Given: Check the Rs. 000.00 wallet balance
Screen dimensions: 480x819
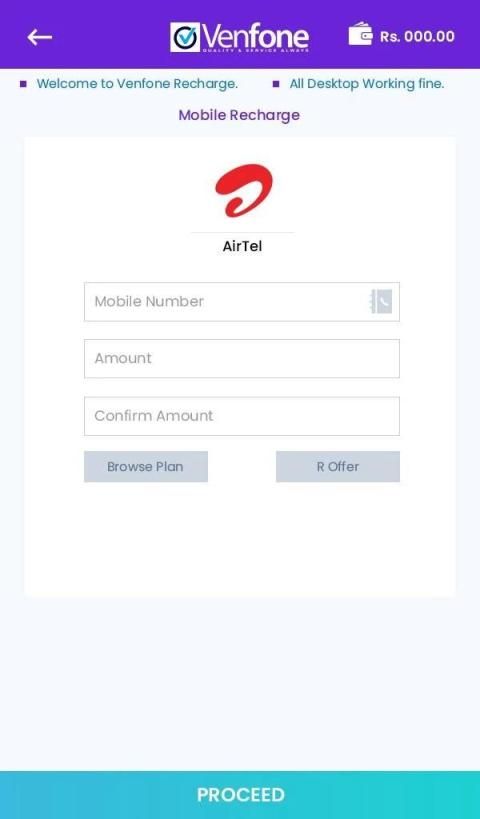Looking at the screenshot, I should click(417, 37).
